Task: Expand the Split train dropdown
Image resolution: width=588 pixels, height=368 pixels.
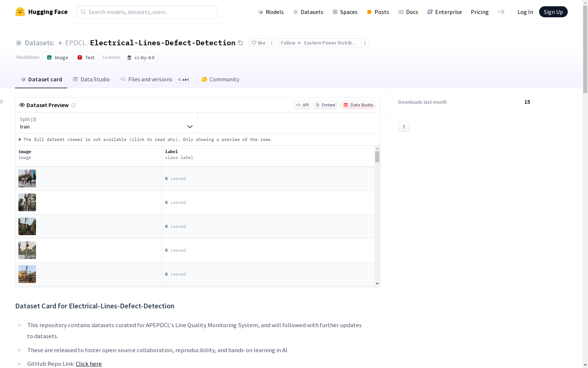Action: pos(106,123)
